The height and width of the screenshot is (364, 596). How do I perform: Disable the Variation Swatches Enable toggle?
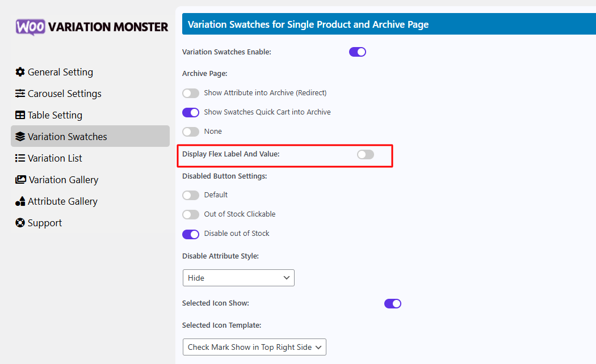click(x=358, y=52)
